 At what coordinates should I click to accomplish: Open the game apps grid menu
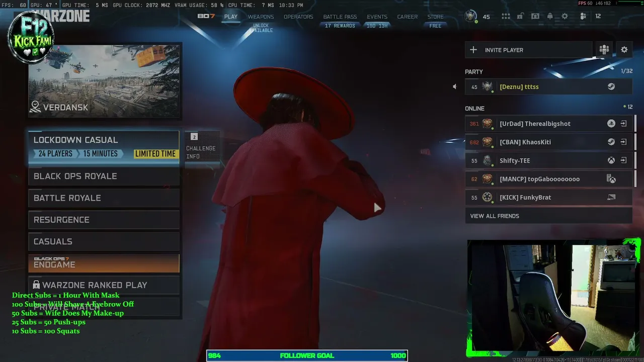[506, 17]
